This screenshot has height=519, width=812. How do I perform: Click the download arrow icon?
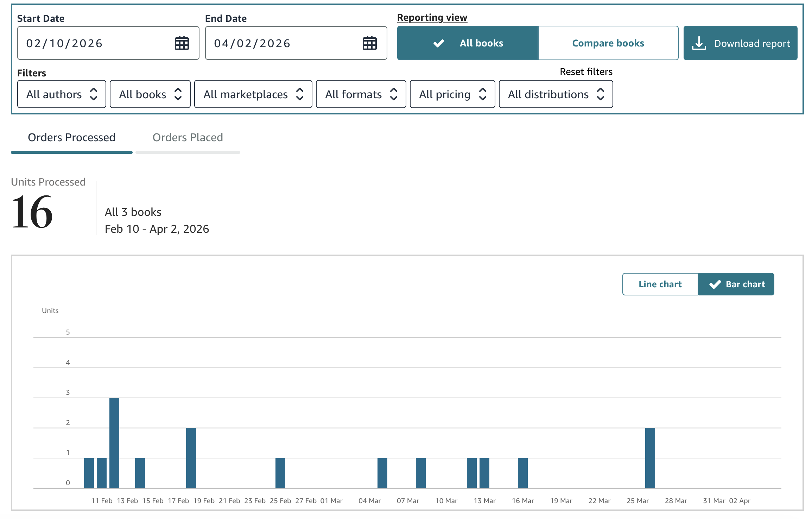699,43
